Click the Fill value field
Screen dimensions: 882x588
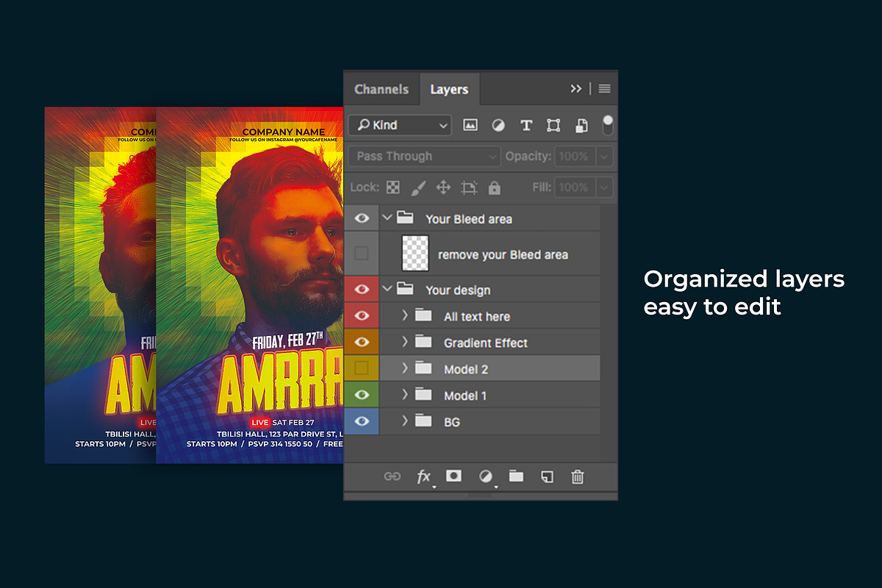pyautogui.click(x=574, y=187)
